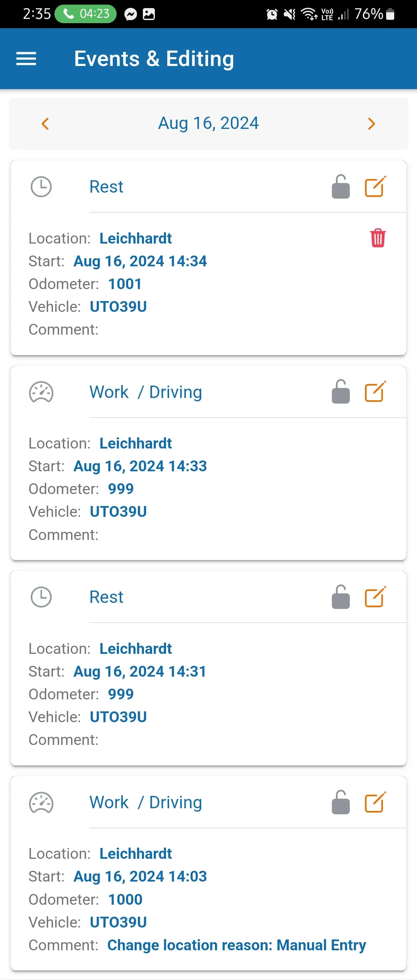Open the Manual Entry comment on the 14:03 event
This screenshot has width=417, height=980.
(236, 945)
